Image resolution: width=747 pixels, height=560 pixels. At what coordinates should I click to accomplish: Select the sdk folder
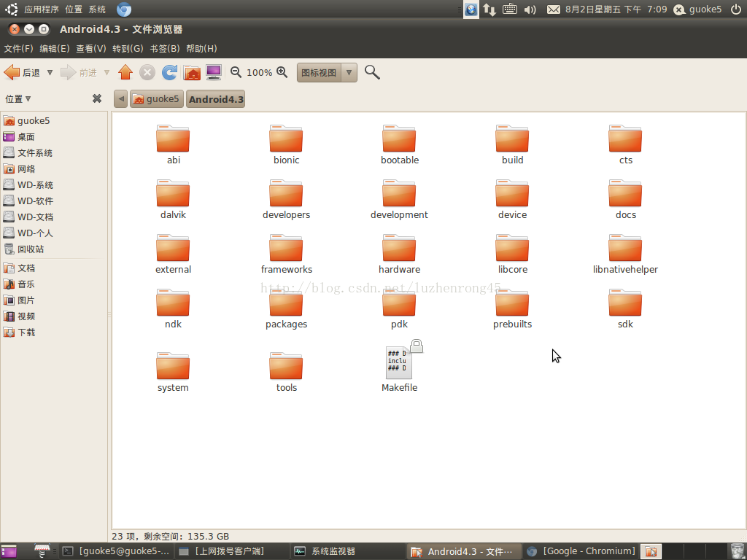click(625, 309)
